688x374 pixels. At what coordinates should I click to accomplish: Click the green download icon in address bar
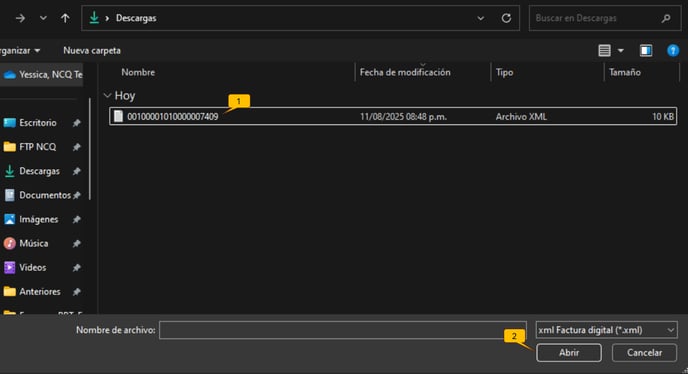(94, 18)
